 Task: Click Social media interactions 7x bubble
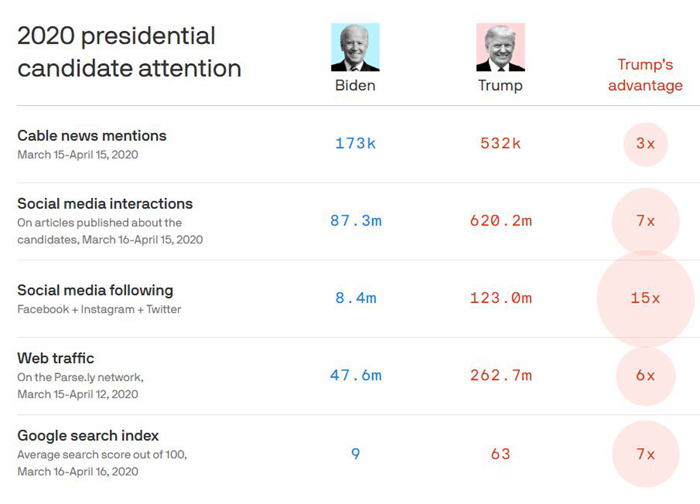[x=645, y=221]
